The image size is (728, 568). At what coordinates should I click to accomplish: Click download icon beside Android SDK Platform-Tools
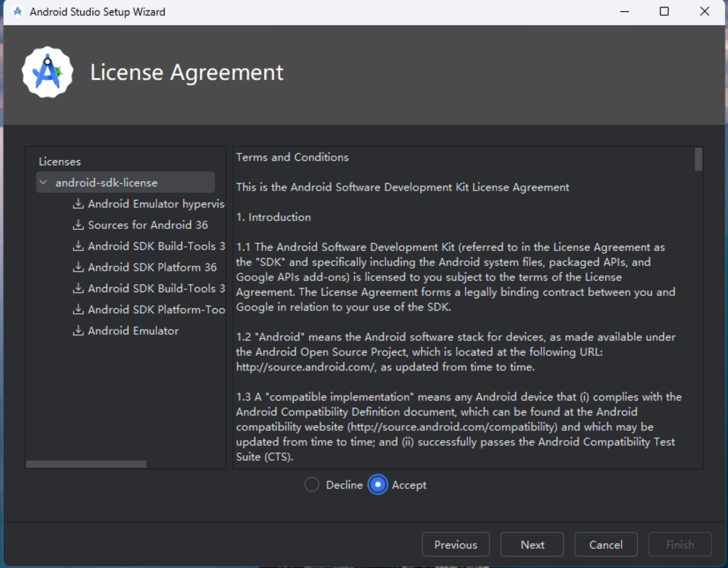[78, 309]
